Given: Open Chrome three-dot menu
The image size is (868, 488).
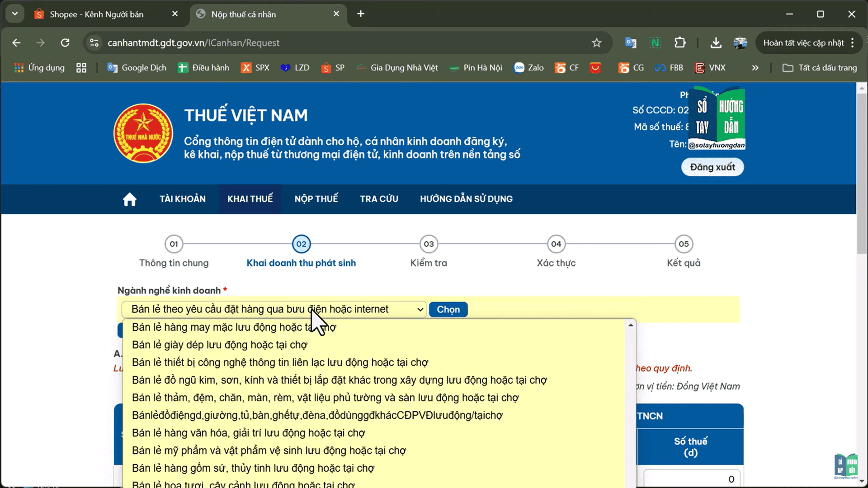Looking at the screenshot, I should (x=853, y=43).
